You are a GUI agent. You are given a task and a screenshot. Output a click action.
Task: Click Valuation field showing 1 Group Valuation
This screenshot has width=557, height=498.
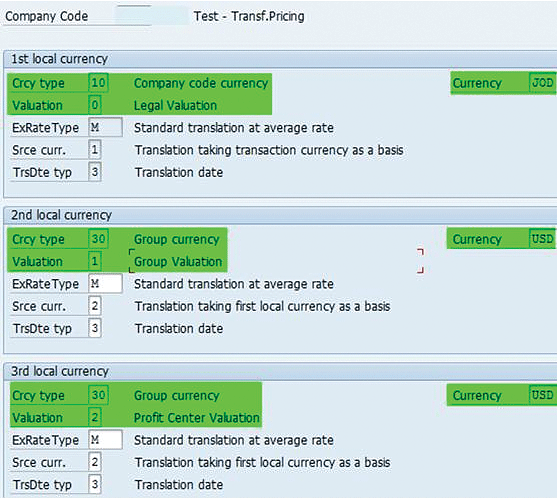pos(95,261)
